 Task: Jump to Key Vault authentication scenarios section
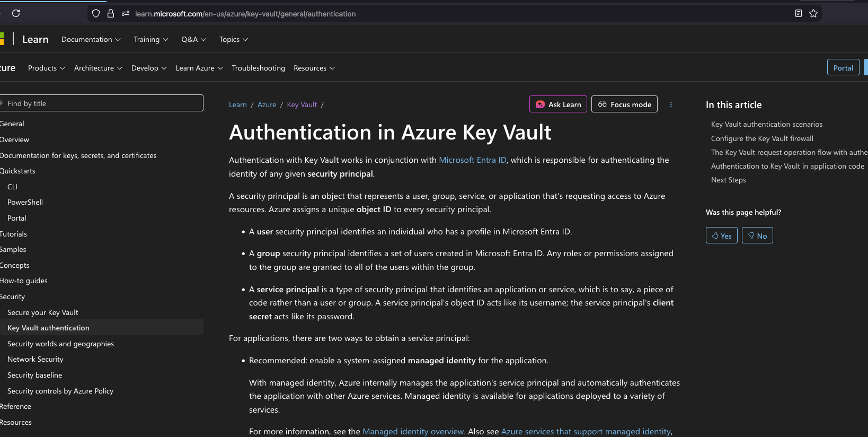[x=767, y=124]
